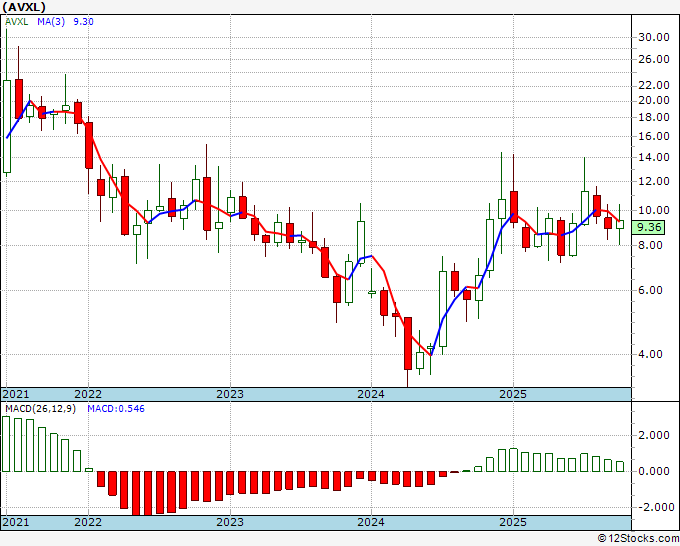Click the 30.00 price axis label
Viewport: 680px width, 546px height.
click(653, 37)
